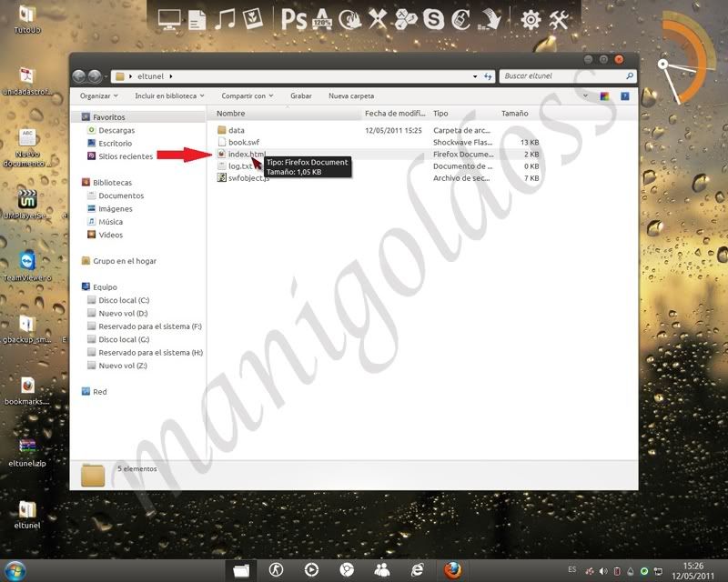Screen dimensions: 728x582
Task: Refresh the eltunel folder view
Action: [x=488, y=76]
